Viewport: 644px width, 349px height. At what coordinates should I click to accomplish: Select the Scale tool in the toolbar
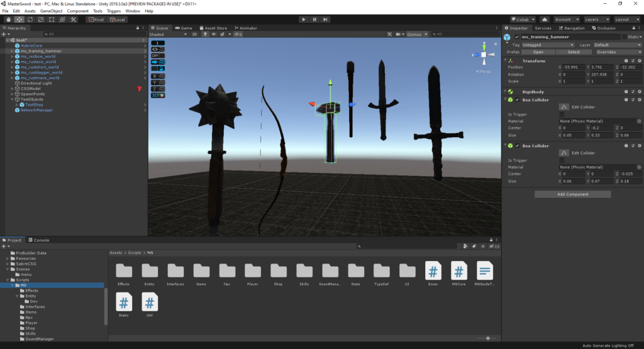(41, 19)
